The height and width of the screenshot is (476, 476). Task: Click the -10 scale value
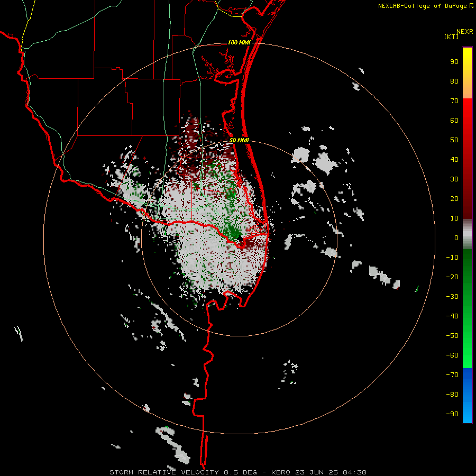tap(452, 258)
